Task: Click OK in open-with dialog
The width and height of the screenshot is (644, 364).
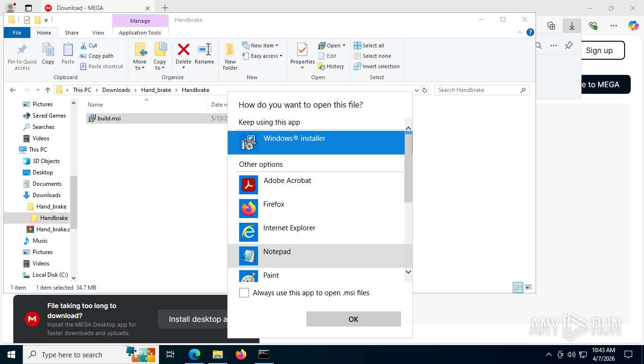Action: coord(353,319)
